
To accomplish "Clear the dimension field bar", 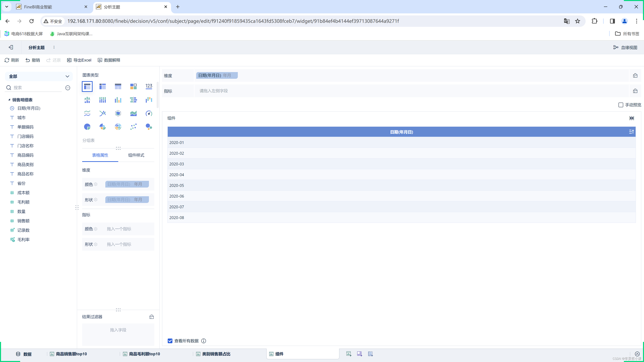I will 635,75.
